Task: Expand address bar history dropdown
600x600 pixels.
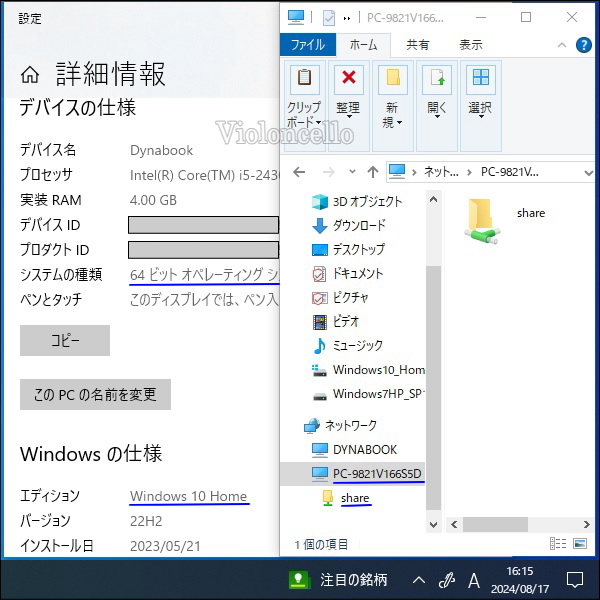Action: point(589,173)
